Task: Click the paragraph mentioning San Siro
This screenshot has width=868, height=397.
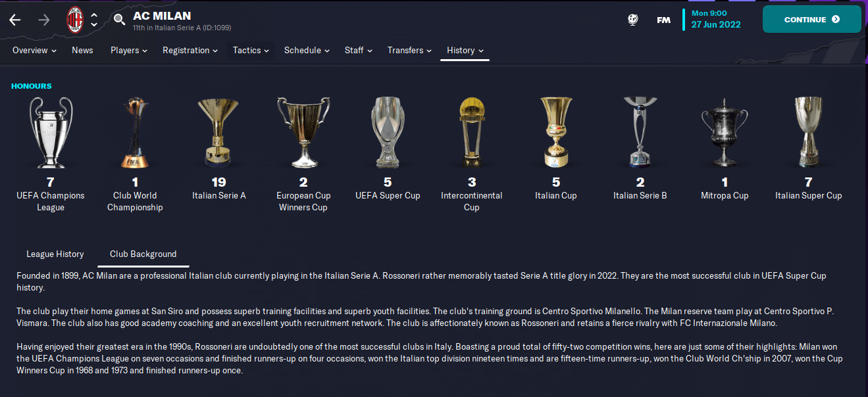Action: click(426, 317)
